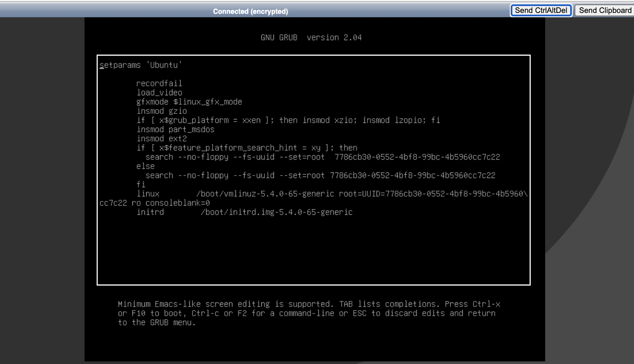Click the "insmod xzio;" command
Image resolution: width=634 pixels, height=364 pixels.
pyautogui.click(x=330, y=120)
